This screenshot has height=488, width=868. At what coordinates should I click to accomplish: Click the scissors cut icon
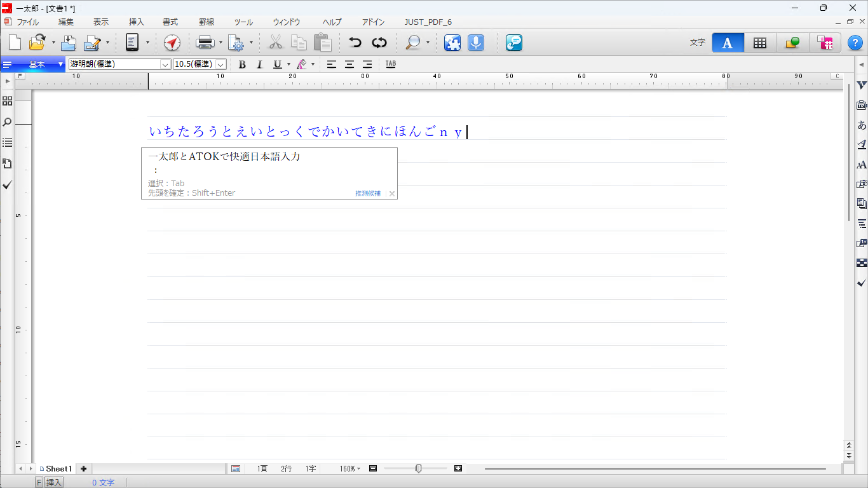(x=275, y=43)
